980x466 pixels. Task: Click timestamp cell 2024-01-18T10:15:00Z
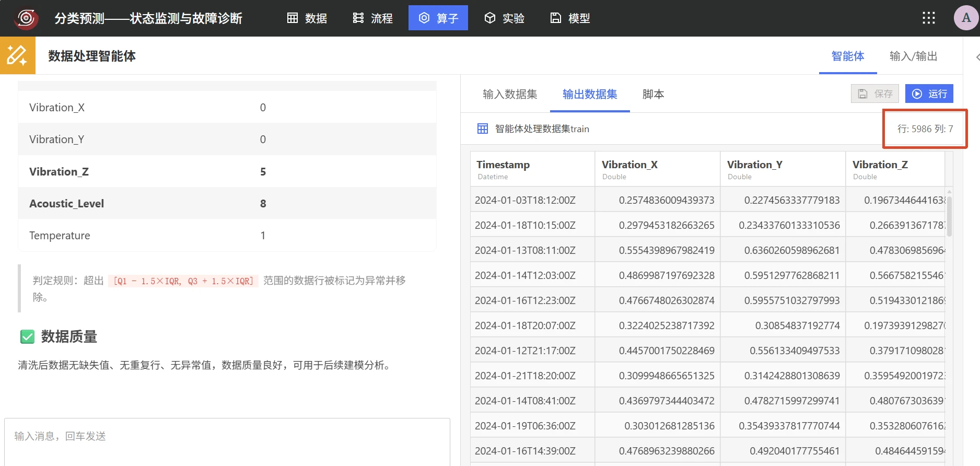point(532,225)
